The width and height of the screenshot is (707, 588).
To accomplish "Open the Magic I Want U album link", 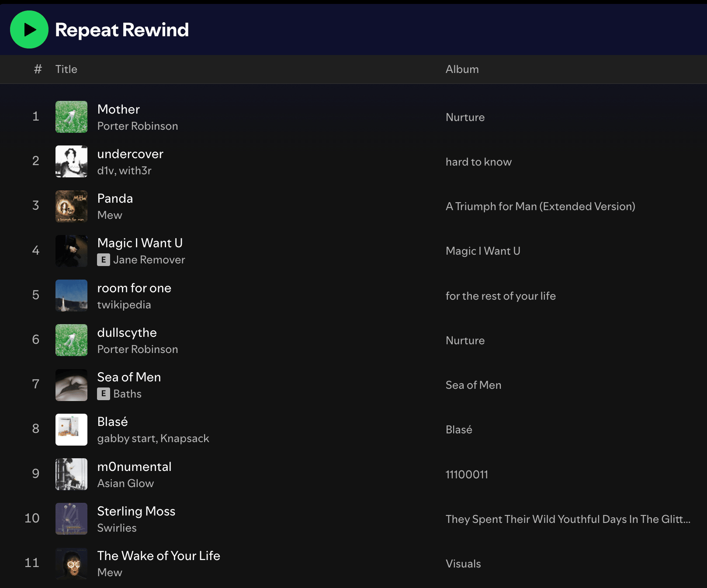I will click(x=483, y=251).
